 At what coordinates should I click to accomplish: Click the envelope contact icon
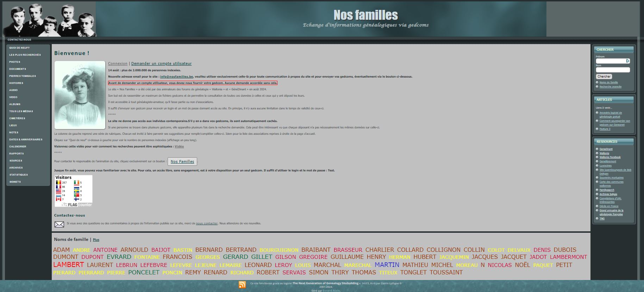pyautogui.click(x=59, y=224)
